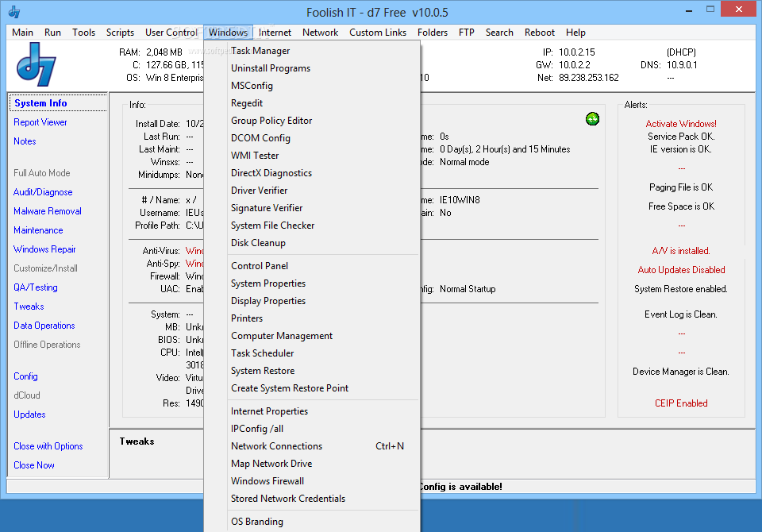Open DCOM Config entry
Viewport: 762px width, 532px height.
point(312,138)
